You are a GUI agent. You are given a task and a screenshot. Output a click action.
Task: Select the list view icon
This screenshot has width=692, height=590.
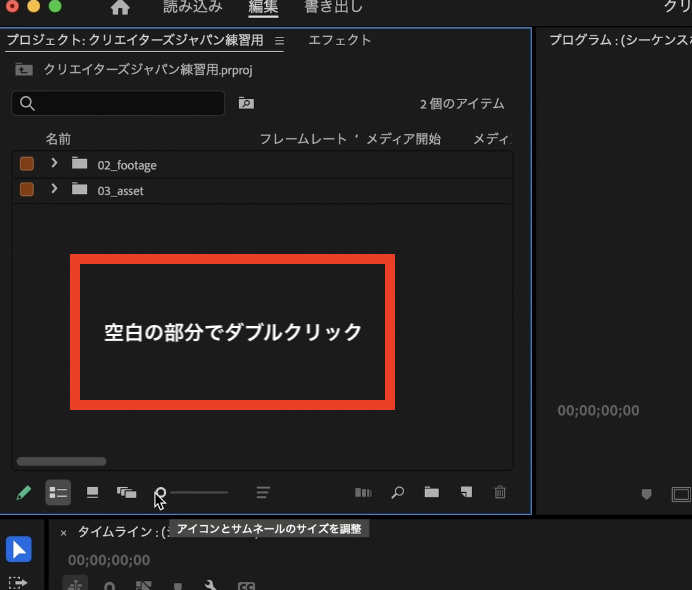(x=58, y=492)
